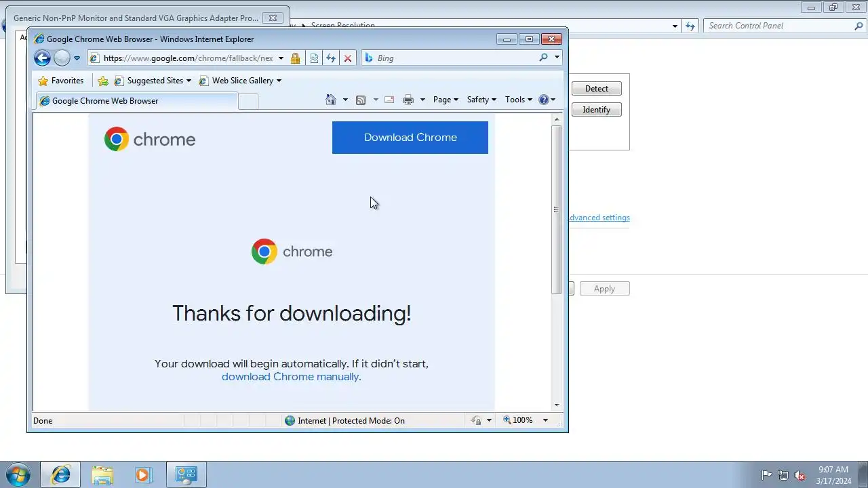Image resolution: width=868 pixels, height=488 pixels.
Task: Expand the Print options dropdown arrow
Action: coord(422,100)
